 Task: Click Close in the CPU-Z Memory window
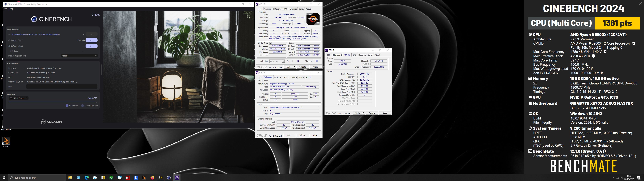pos(385,113)
